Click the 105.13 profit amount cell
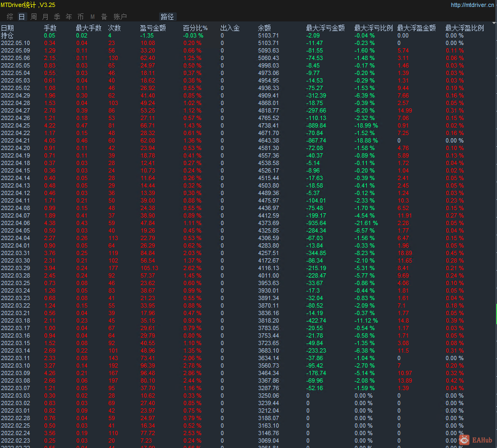Viewport: 497px width, 448px height. (x=149, y=268)
